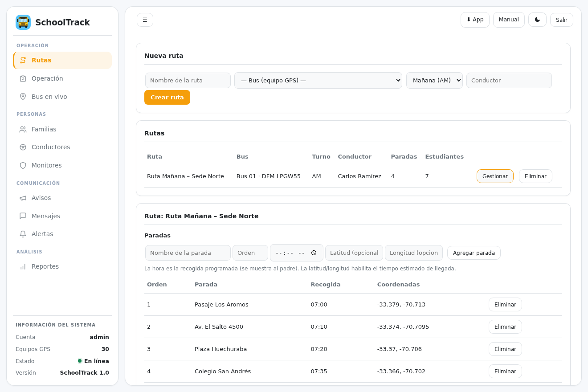
Task: Focus the Nombre de la parada field
Action: [188, 253]
